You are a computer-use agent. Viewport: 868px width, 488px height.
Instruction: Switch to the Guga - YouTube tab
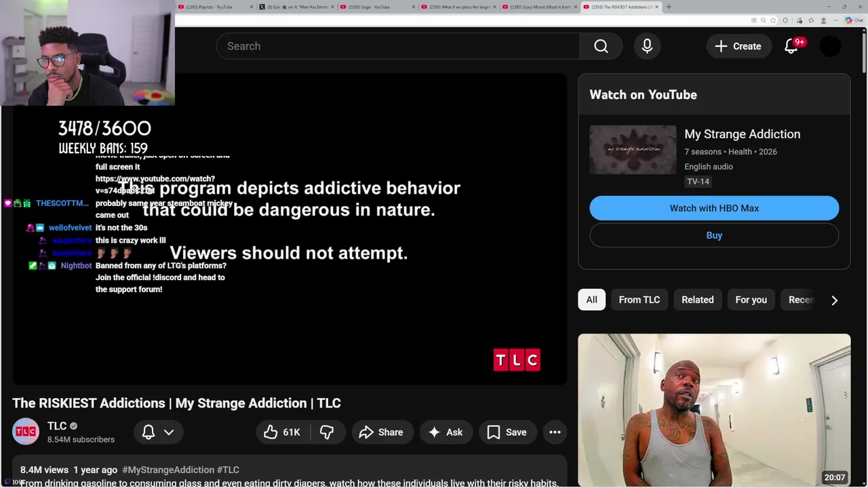click(x=377, y=7)
